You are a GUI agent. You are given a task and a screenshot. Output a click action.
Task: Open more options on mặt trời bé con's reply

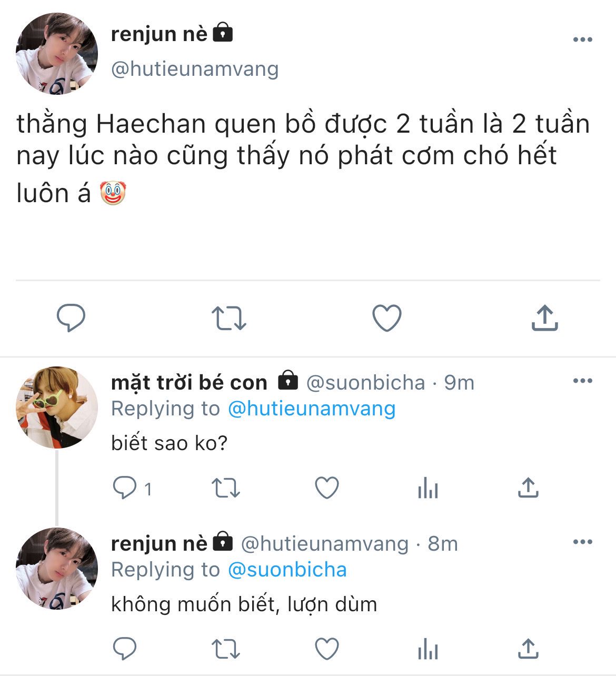pos(582,381)
